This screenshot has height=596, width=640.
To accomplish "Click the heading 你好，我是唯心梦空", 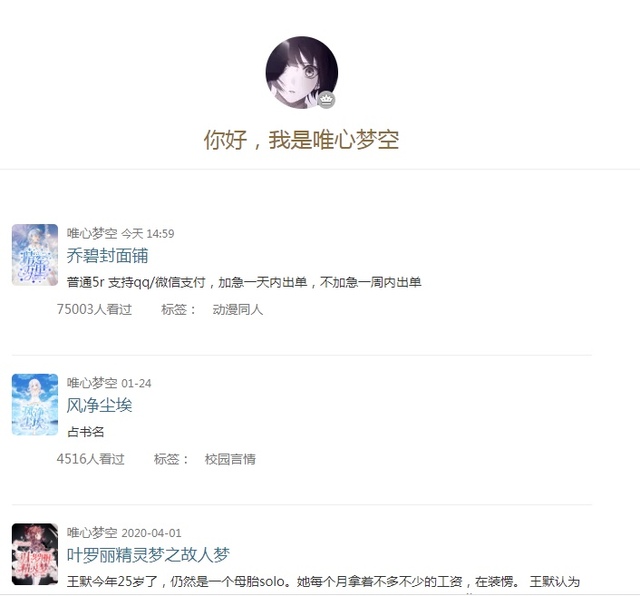I will click(x=301, y=140).
